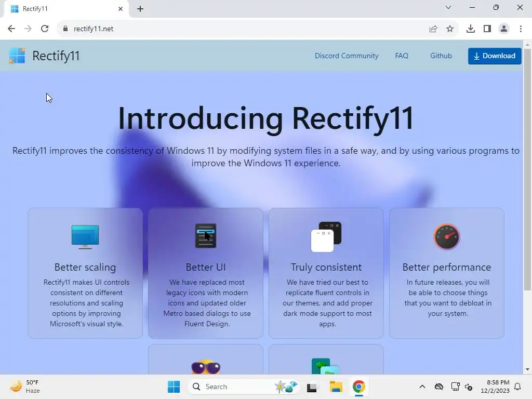Open the Discord Community link
This screenshot has width=532, height=399.
click(347, 56)
